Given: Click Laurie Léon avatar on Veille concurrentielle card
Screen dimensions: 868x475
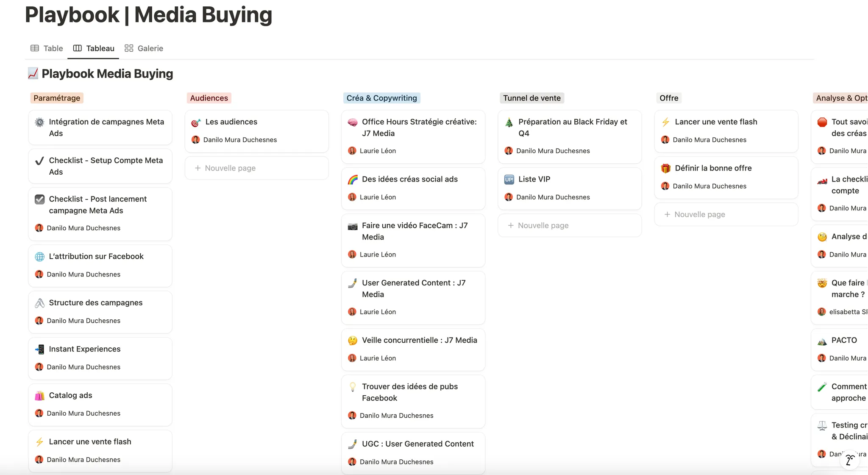Looking at the screenshot, I should tap(352, 358).
